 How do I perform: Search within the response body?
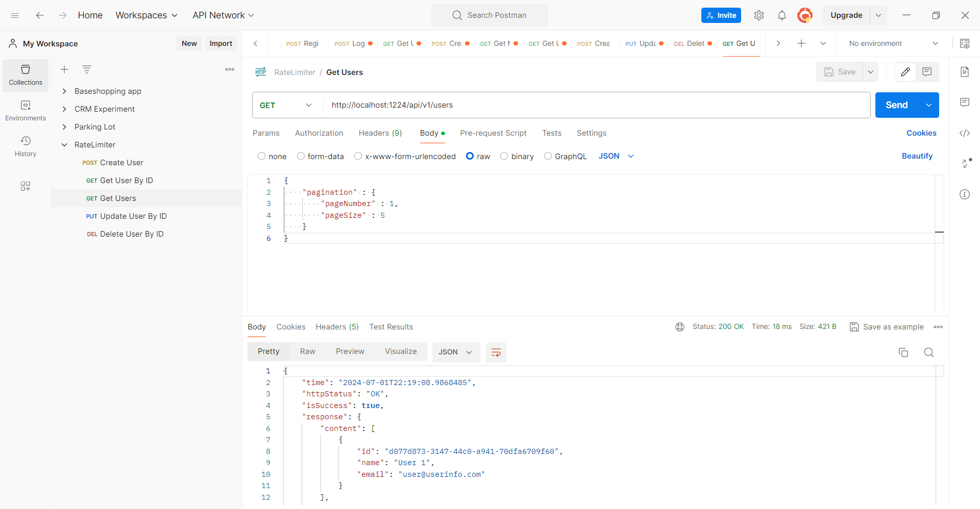pos(929,352)
